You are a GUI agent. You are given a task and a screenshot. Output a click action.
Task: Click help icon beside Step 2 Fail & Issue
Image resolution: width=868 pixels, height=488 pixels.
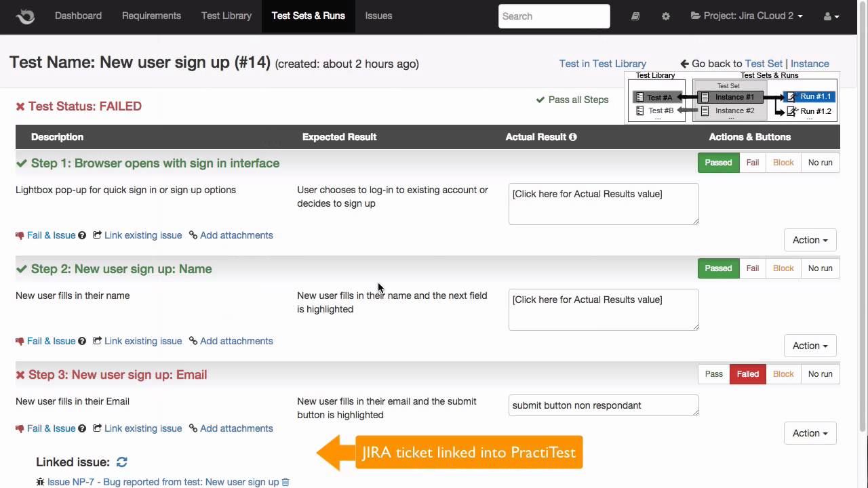(82, 341)
